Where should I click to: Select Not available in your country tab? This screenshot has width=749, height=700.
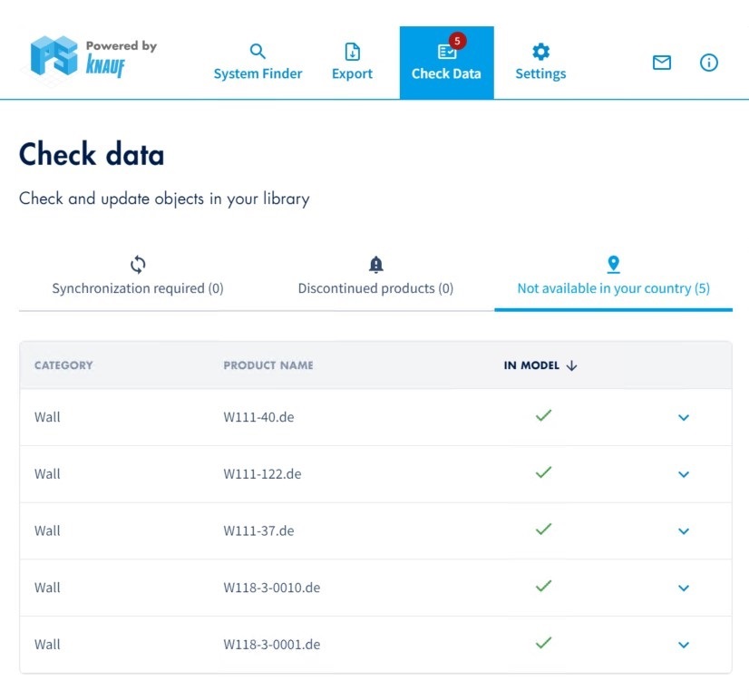click(x=613, y=288)
